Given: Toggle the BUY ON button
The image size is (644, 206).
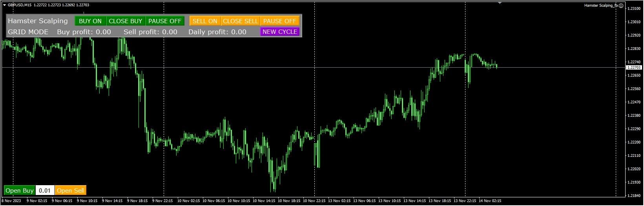Looking at the screenshot, I should tap(90, 21).
